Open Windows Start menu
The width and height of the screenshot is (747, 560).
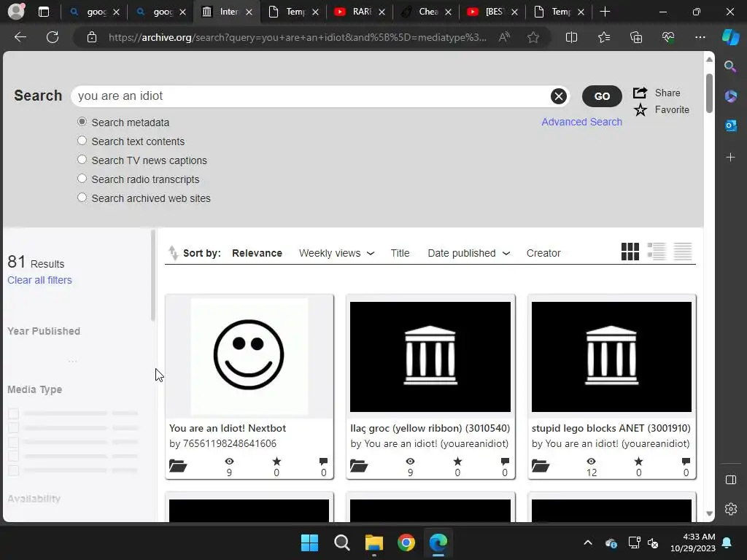309,542
